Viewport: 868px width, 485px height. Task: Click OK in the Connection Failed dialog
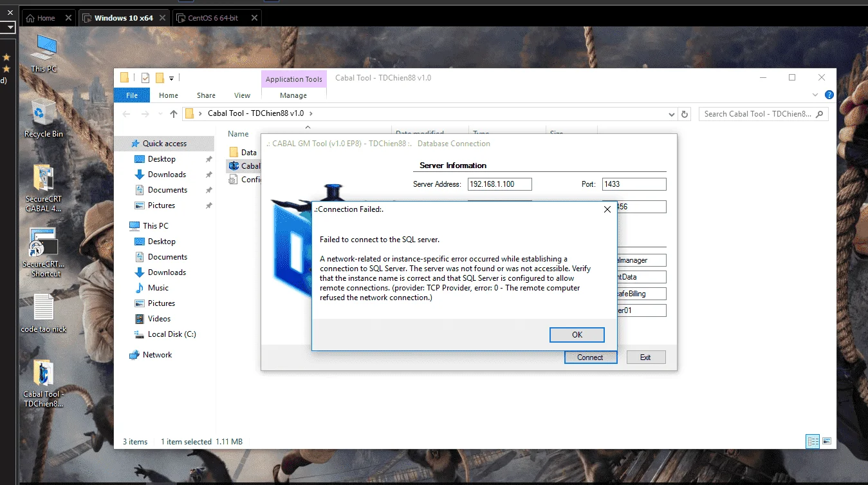577,335
